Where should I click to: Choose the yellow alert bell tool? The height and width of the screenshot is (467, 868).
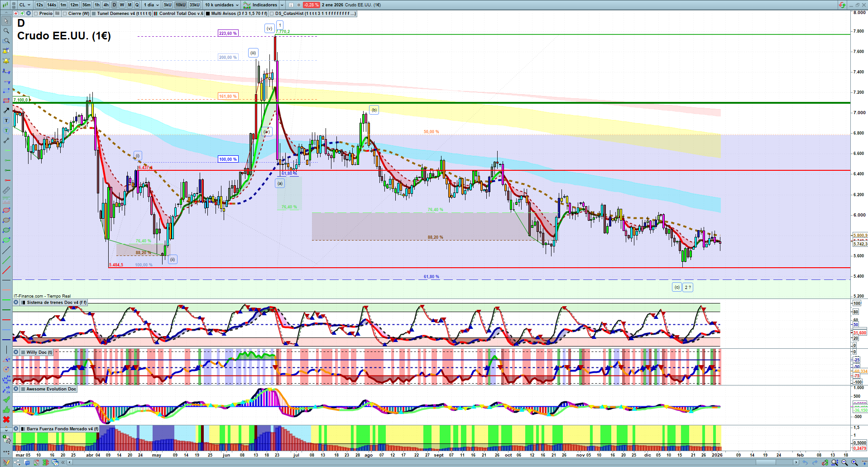point(6,61)
